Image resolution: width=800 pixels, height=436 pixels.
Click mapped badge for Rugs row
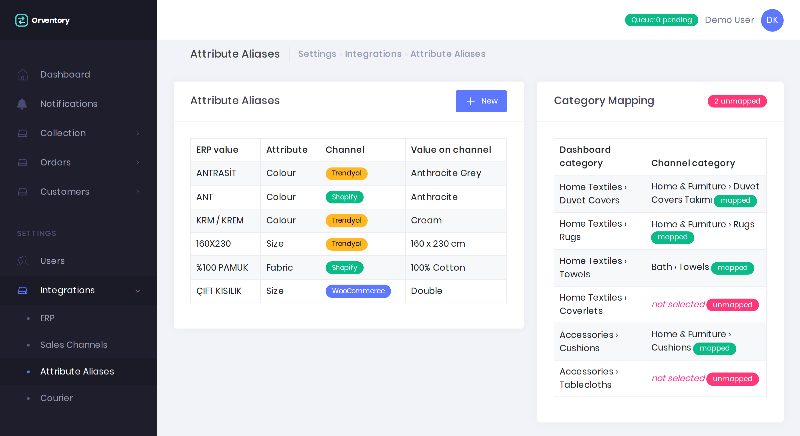[672, 237]
